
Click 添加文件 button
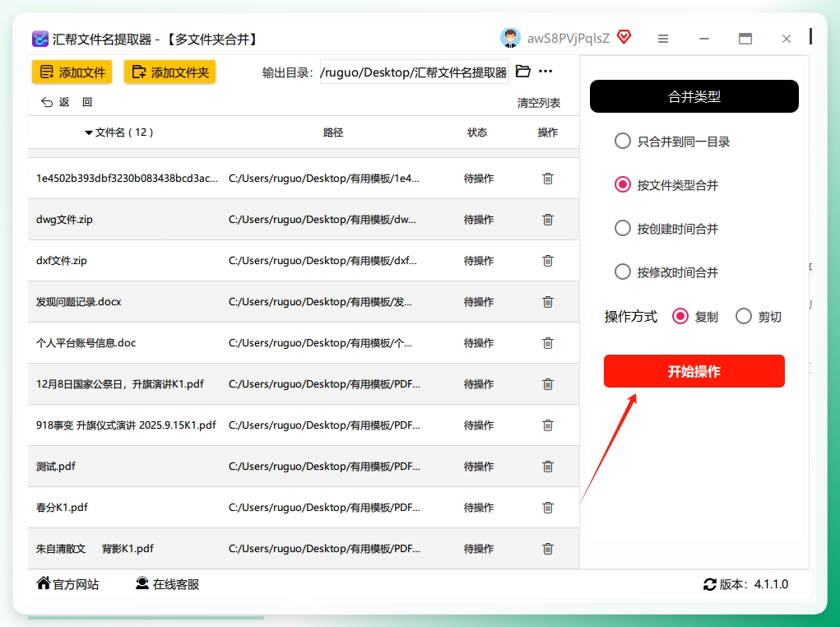72,72
